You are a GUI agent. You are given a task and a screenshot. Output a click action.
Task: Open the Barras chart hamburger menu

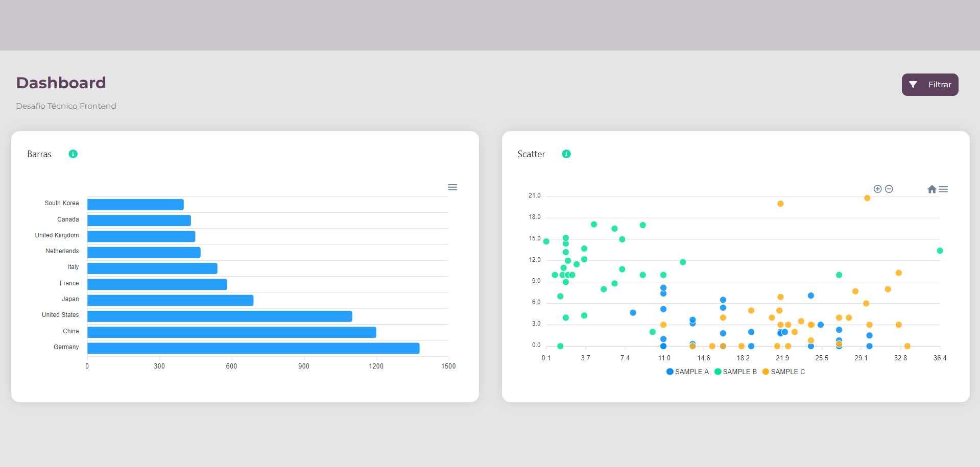point(452,187)
